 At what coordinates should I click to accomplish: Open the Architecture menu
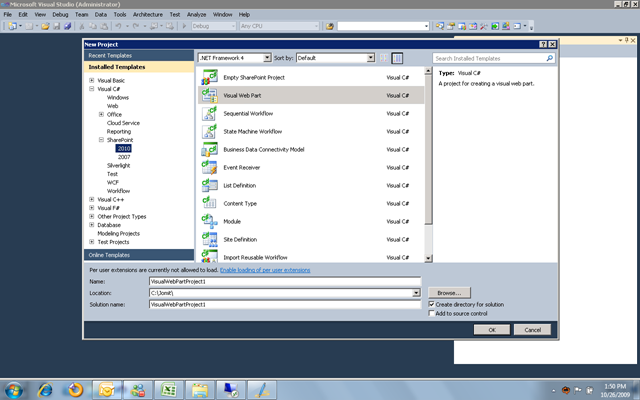point(148,14)
